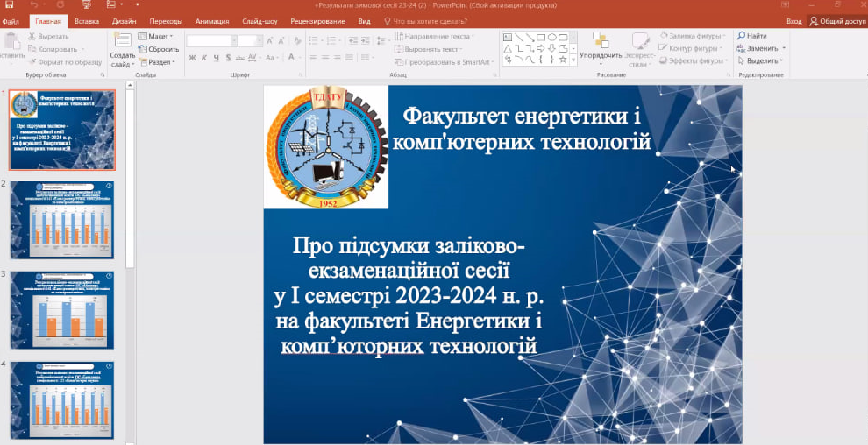Switch to the Слайд-шоу tab
Viewport: 868px width, 445px height.
260,22
